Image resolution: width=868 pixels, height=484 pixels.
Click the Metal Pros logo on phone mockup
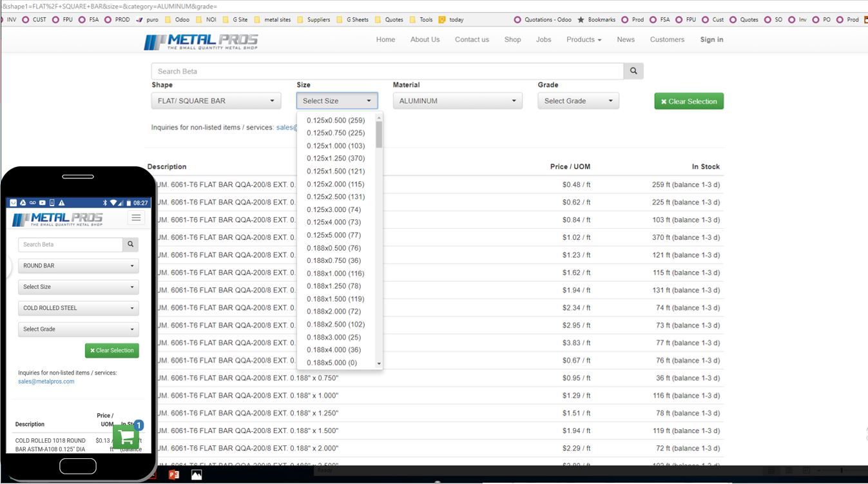(57, 219)
